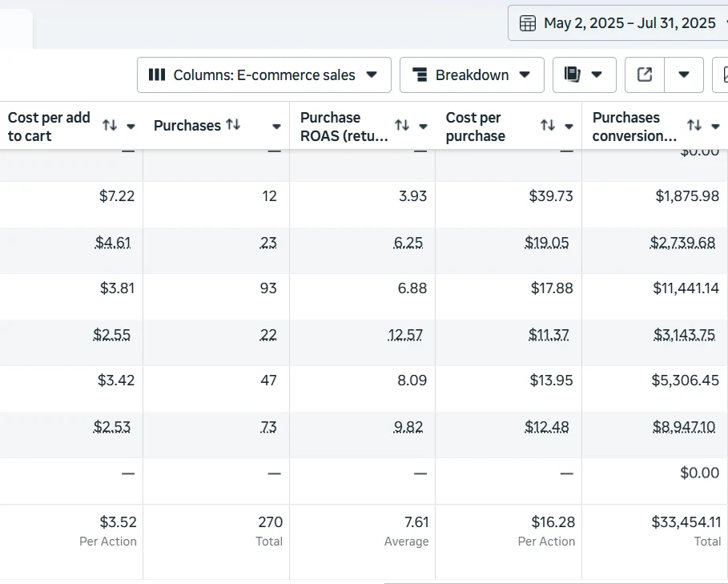Viewport: 728px width, 584px height.
Task: Select the 8.09 ROAS value
Action: pos(412,381)
